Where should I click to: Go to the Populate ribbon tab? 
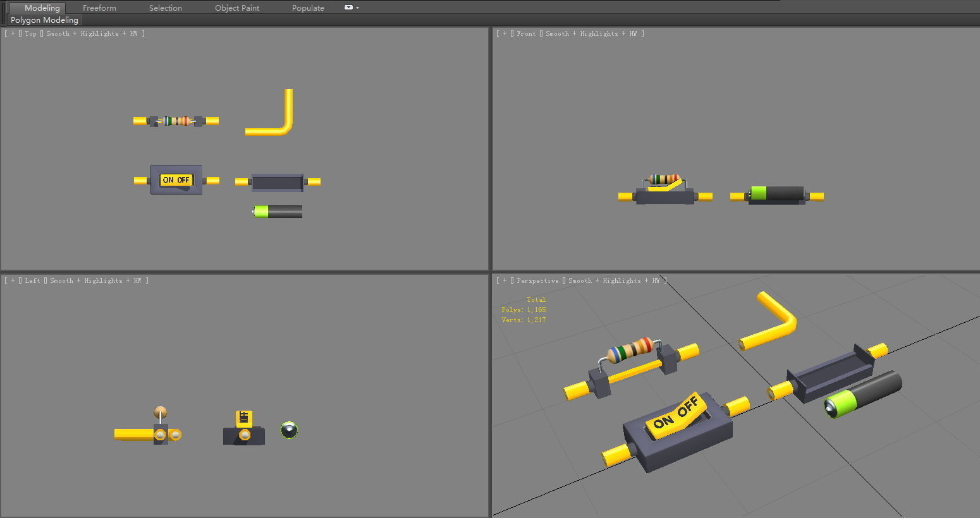pos(308,8)
